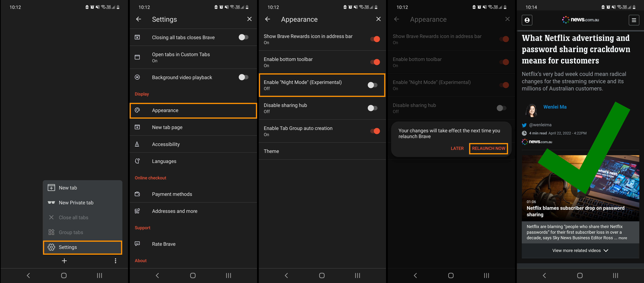Click the Accessibility letter icon

point(137,144)
